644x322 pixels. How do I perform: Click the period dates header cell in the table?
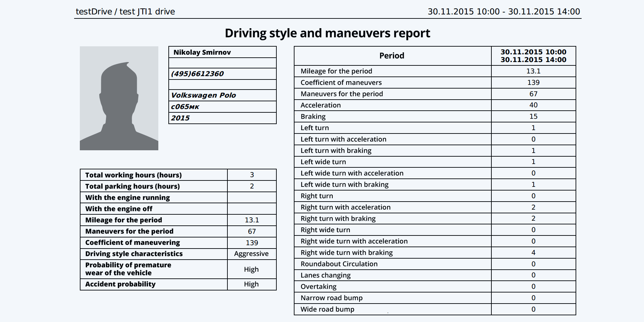[534, 56]
